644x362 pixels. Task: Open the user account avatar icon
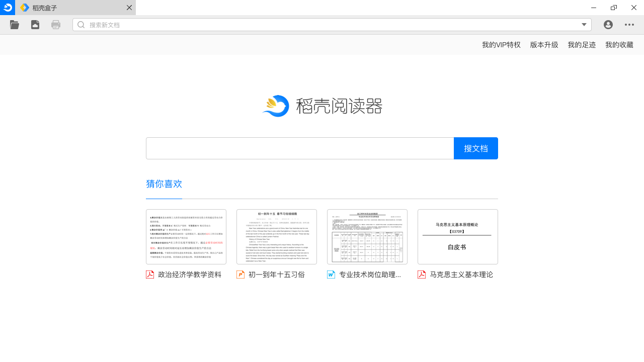[x=608, y=25]
